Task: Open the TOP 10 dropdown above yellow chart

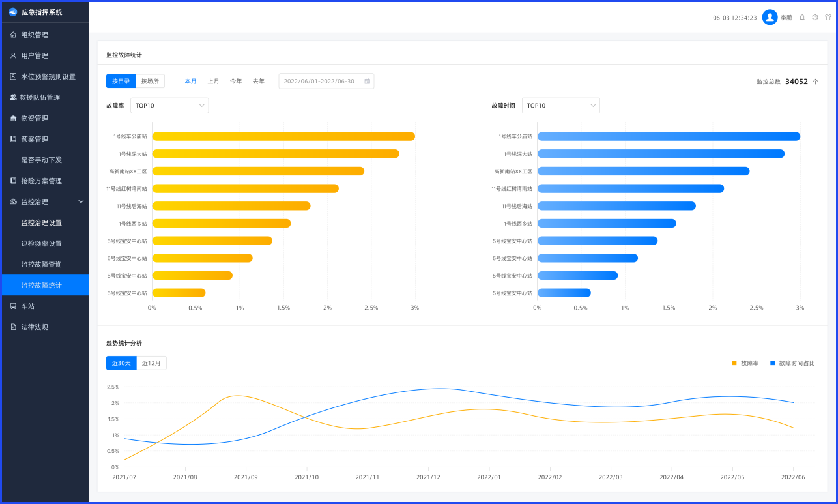Action: click(169, 105)
